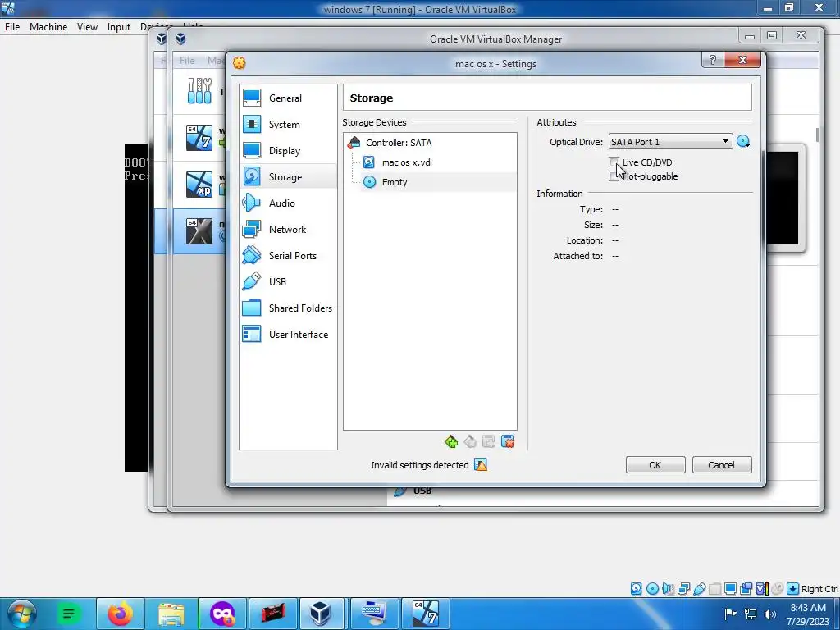Click the host key capture arrow icon
840x630 pixels.
[x=793, y=589]
